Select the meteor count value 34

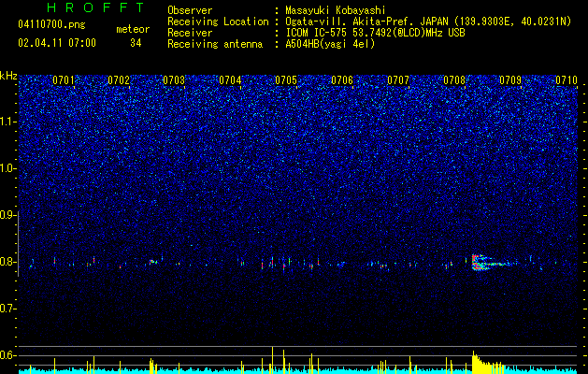tap(136, 43)
